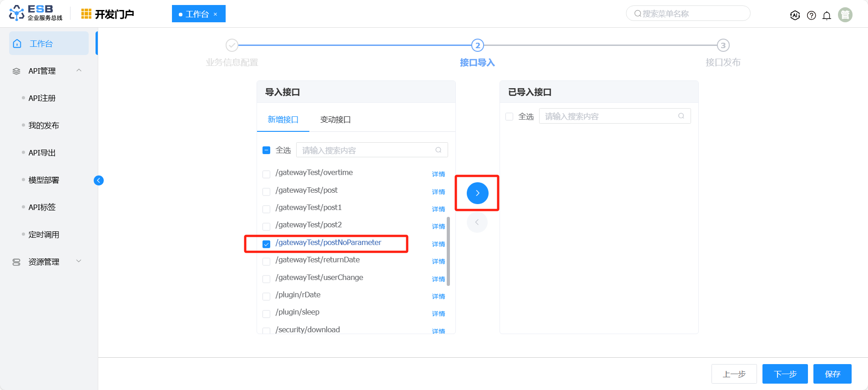
Task: Click the 保存 button
Action: [832, 374]
